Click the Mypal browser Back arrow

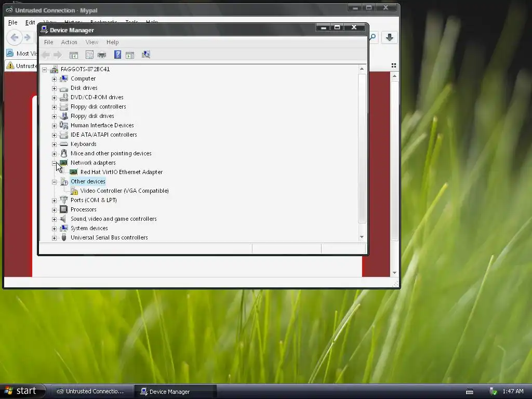[x=14, y=37]
